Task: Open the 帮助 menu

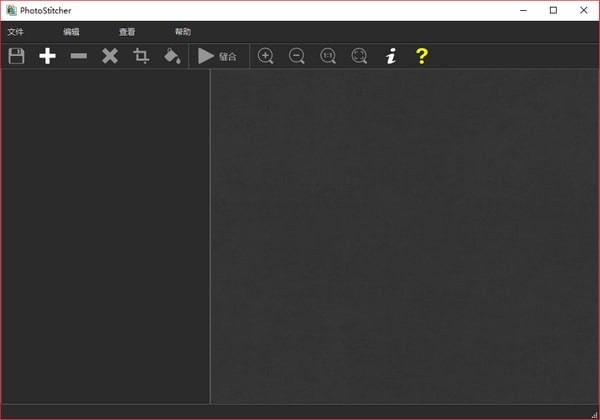Action: pos(183,32)
